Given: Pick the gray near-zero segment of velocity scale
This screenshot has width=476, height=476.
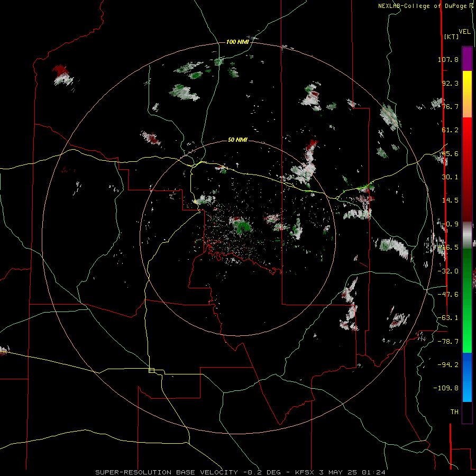Looking at the screenshot, I should 467,235.
